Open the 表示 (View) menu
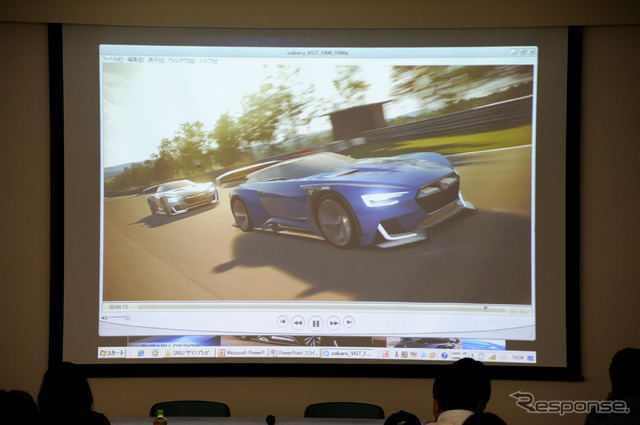The width and height of the screenshot is (640, 425). pos(156,60)
